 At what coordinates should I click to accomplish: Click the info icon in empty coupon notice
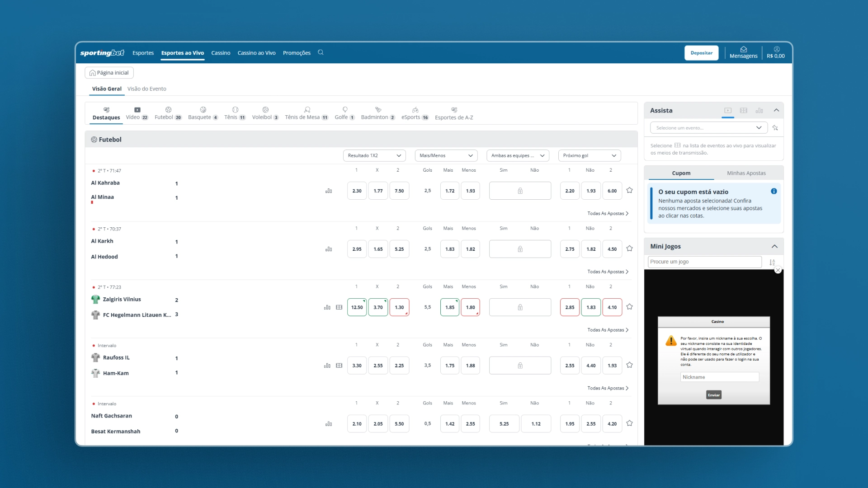pyautogui.click(x=774, y=191)
